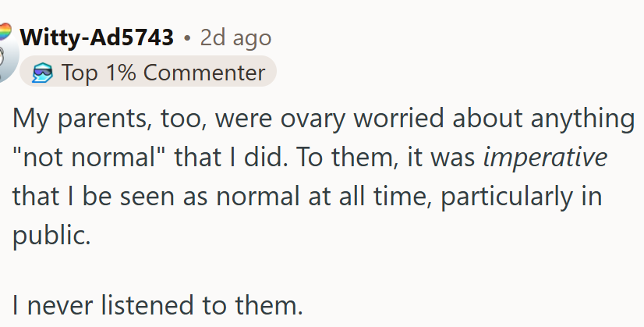Screen dimensions: 644x327
Task: Click the word "ovary" in the comment
Action: (x=312, y=120)
